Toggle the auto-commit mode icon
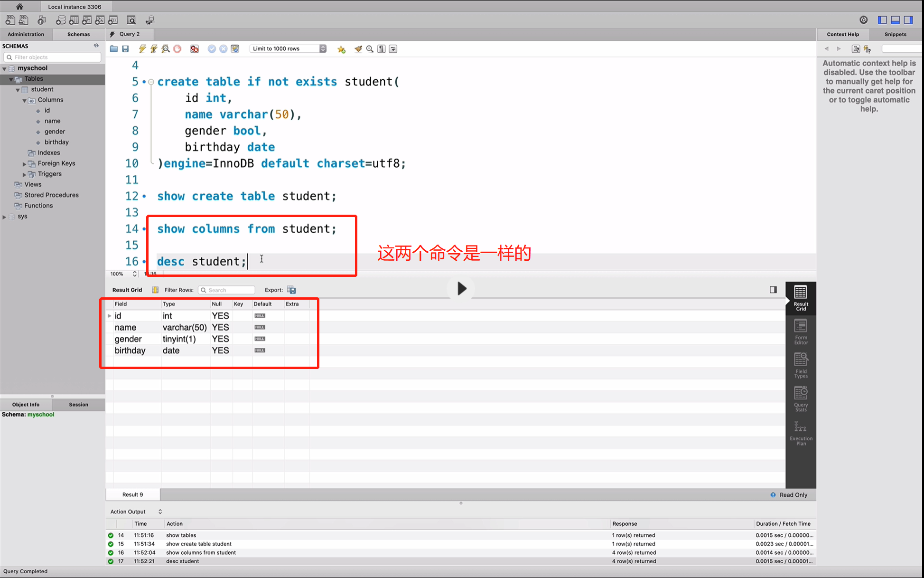The height and width of the screenshot is (578, 924). [235, 49]
